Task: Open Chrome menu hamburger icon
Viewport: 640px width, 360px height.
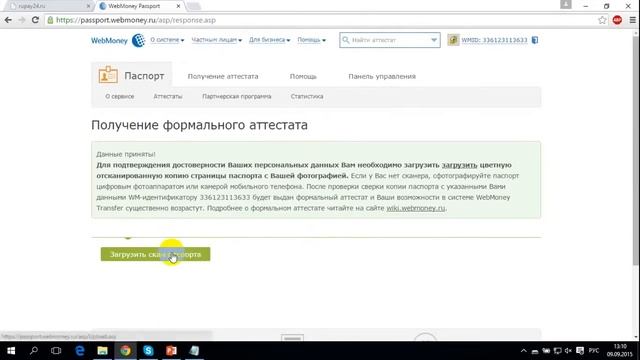Action: (x=633, y=20)
